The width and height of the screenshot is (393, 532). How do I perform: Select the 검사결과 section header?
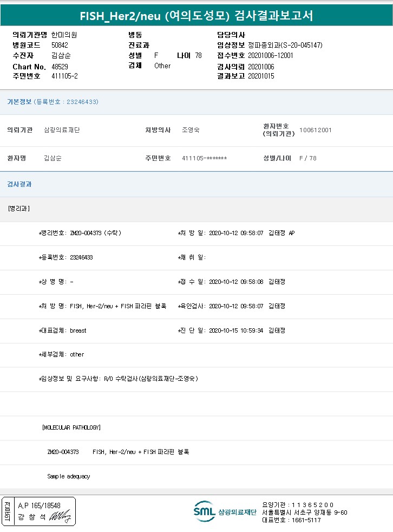(19, 184)
